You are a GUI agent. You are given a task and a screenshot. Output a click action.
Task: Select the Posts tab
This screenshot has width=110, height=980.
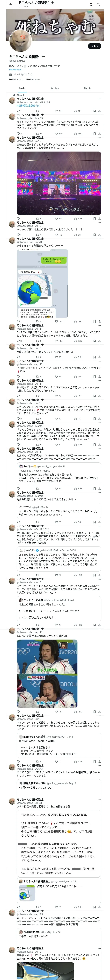click(22, 88)
